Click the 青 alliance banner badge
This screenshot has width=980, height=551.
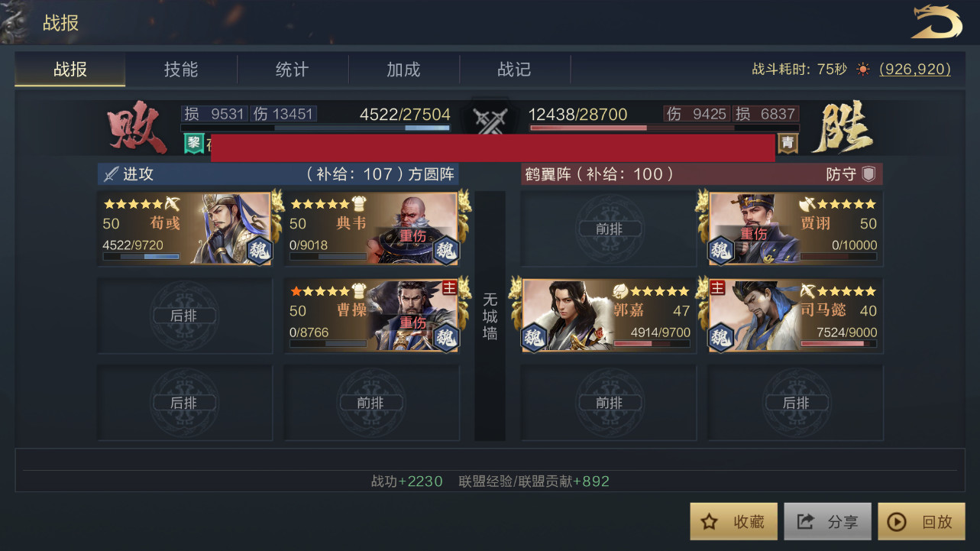[x=788, y=143]
